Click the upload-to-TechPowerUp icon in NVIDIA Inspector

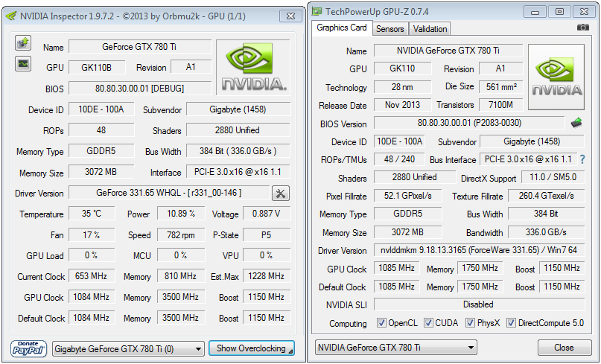click(x=23, y=42)
